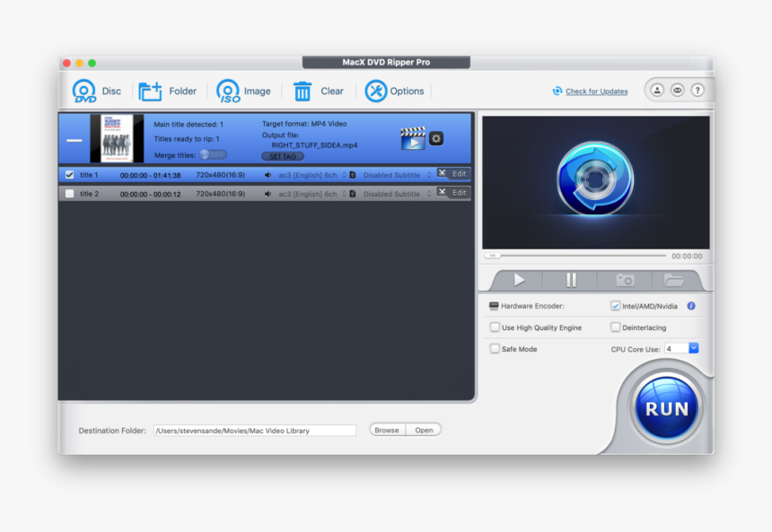Click the Check for Updates link
Viewport: 772px width, 532px height.
596,92
